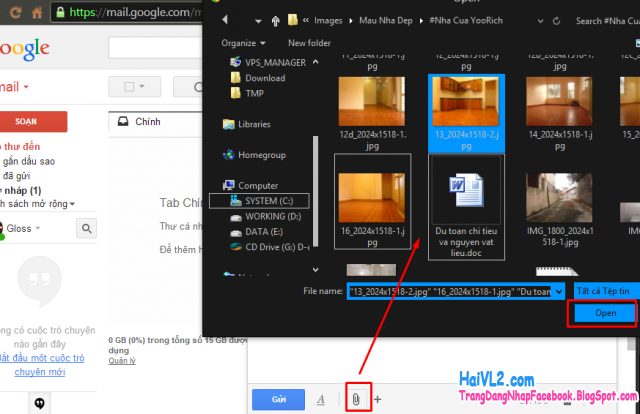Open the select checkbox dropdown arrow in Gmail

(142, 87)
